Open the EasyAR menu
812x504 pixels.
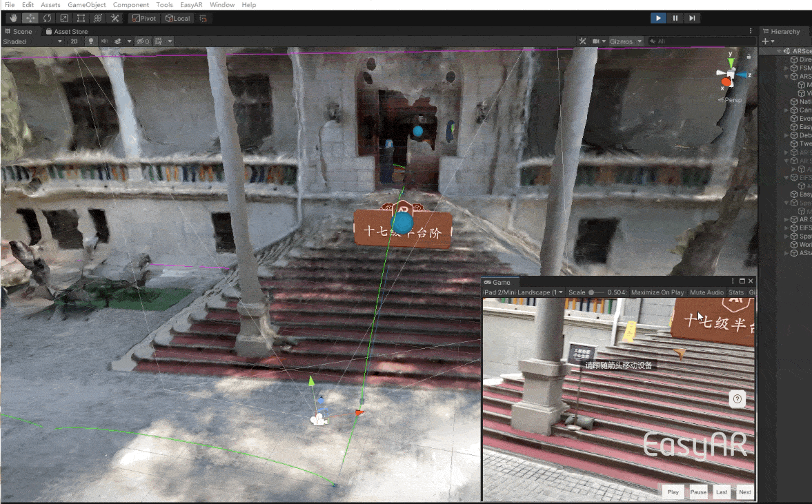[191, 5]
